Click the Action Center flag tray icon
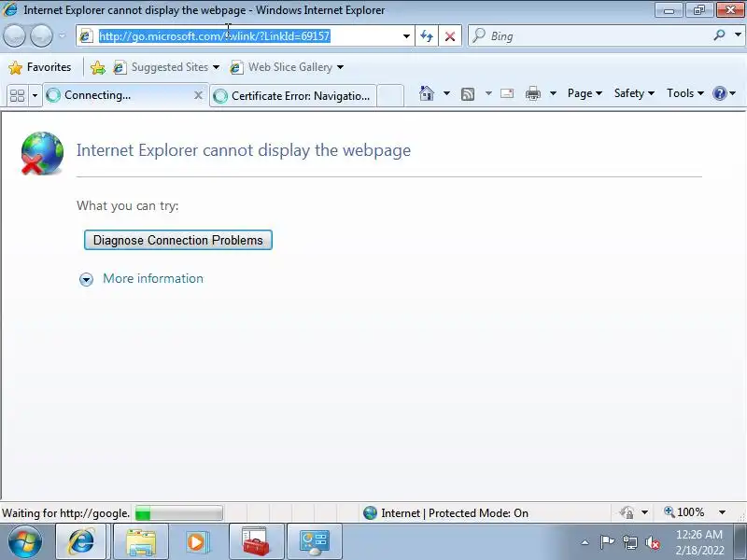Image resolution: width=747 pixels, height=560 pixels. 606,542
